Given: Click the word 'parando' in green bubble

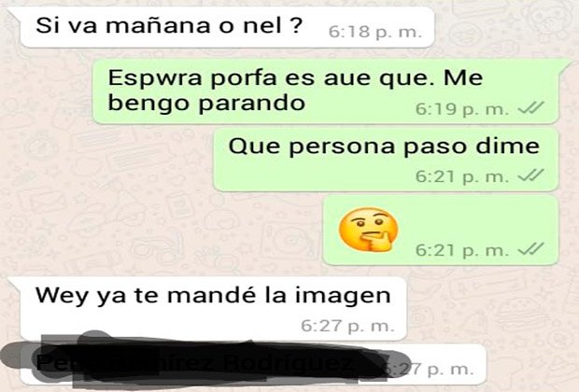Looking at the screenshot, I should click(252, 104).
